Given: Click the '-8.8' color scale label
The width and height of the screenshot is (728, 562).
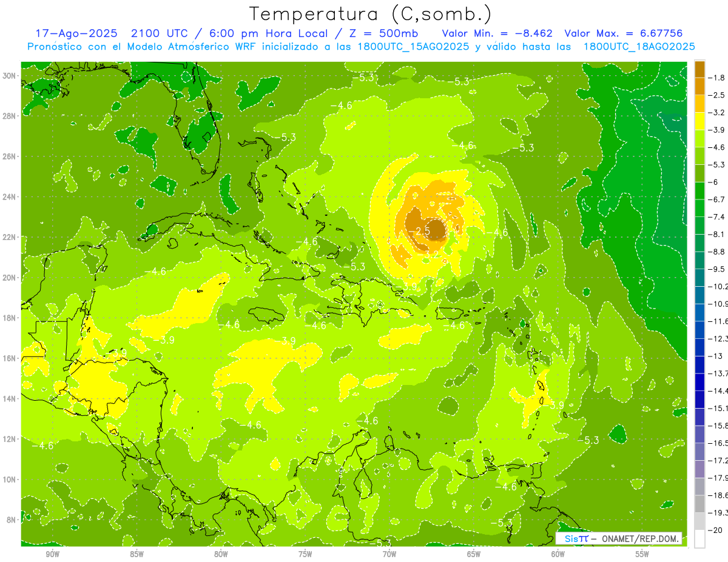Looking at the screenshot, I should [718, 252].
